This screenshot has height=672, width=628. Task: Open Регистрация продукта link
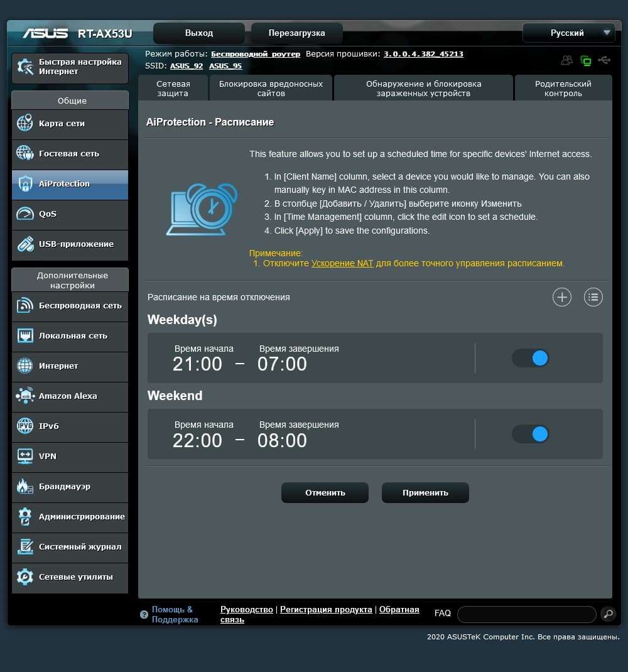pyautogui.click(x=326, y=609)
